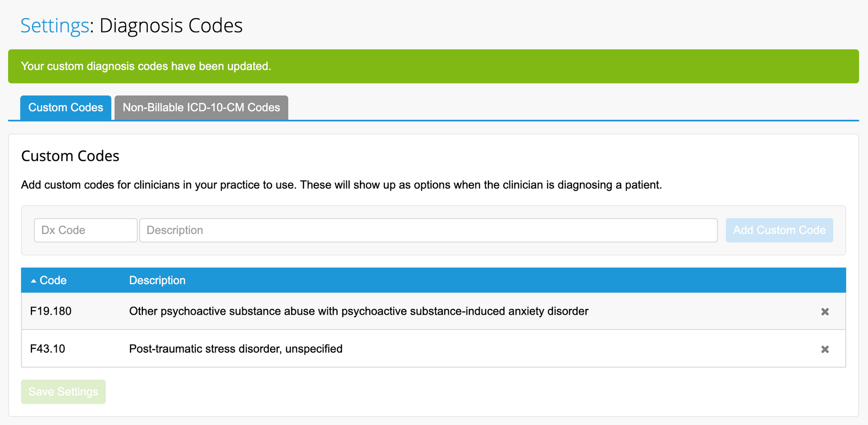Click the Custom Codes section heading

click(70, 156)
